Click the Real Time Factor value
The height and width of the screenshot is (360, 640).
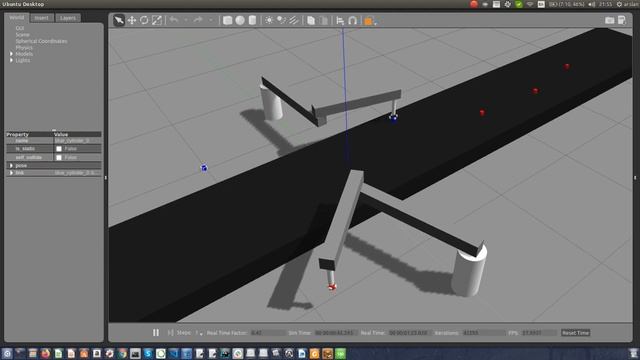267,333
